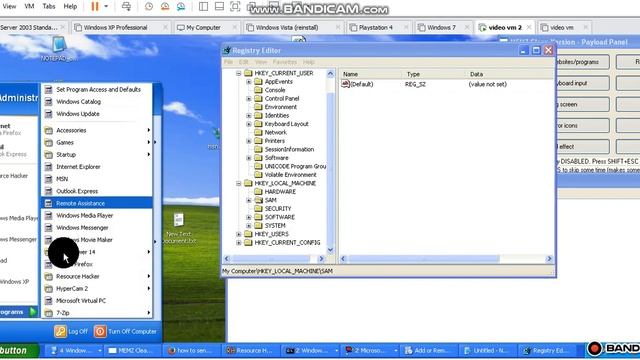Click values pane horizontal scrollbar thumb
The height and width of the screenshot is (360, 640).
(x=423, y=259)
